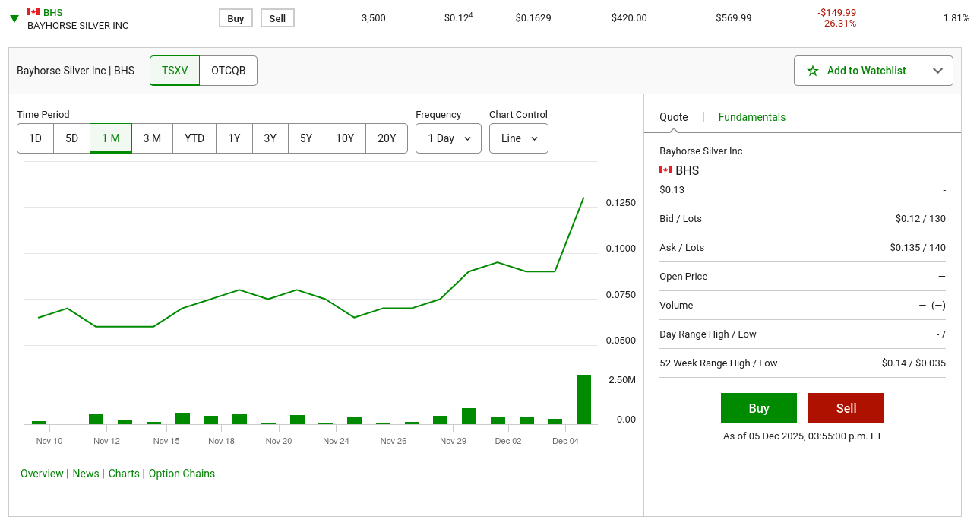Click the Ask / Lots value $0.135 / 140
Screen dimensions: 980x523
(918, 248)
